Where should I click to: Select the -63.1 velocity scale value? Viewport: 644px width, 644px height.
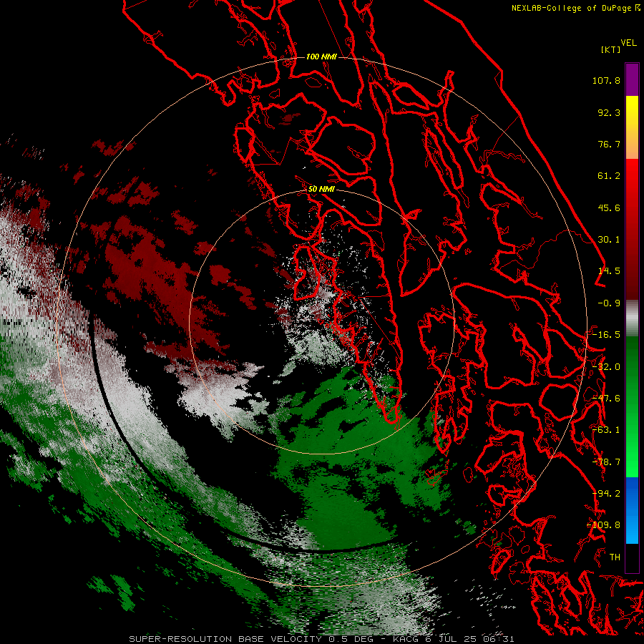[606, 430]
